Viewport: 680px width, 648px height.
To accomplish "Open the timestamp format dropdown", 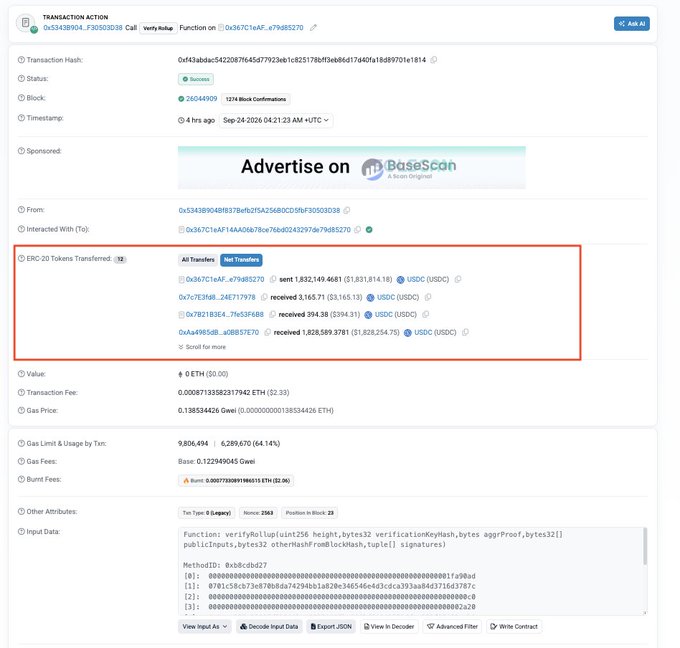I will coord(276,120).
